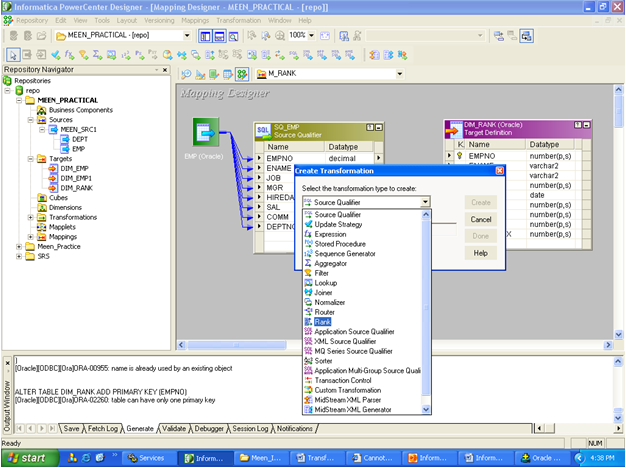Switch to the Session Log output tab

click(x=250, y=428)
